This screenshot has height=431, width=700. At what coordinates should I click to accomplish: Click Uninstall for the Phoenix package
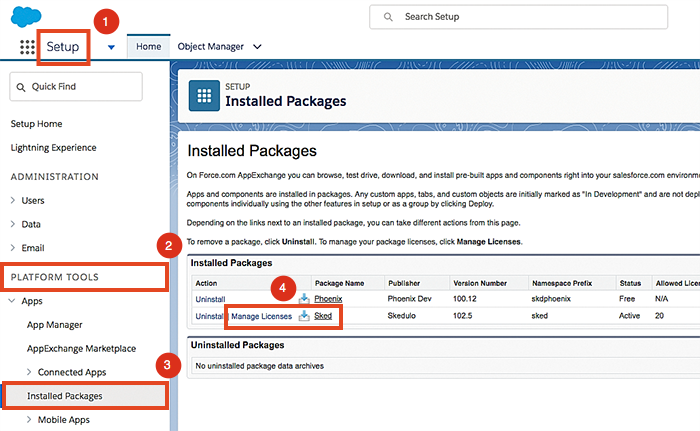[210, 299]
